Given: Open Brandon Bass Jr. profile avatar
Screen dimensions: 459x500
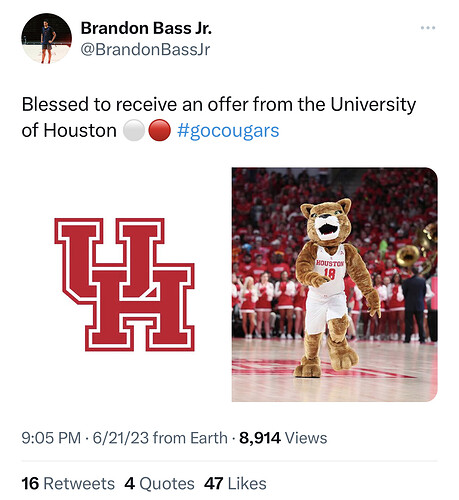Looking at the screenshot, I should point(47,38).
